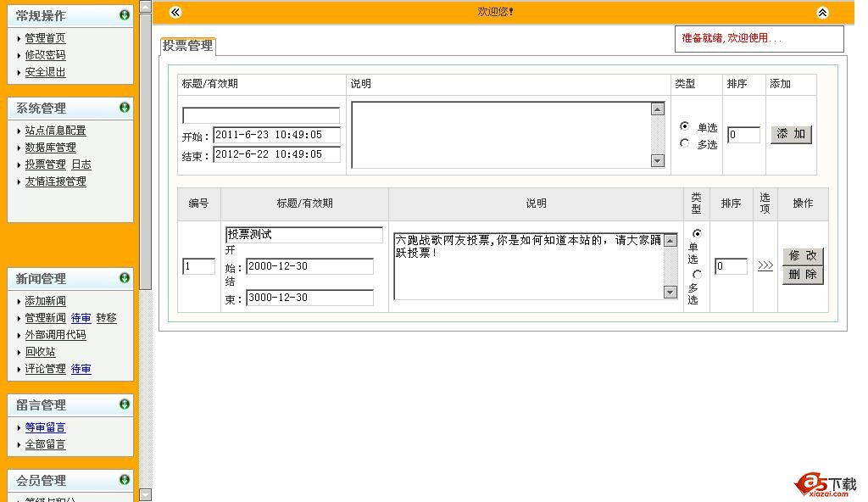Switch to the 投票管理 tab
Image resolution: width=868 pixels, height=502 pixels.
coord(187,45)
